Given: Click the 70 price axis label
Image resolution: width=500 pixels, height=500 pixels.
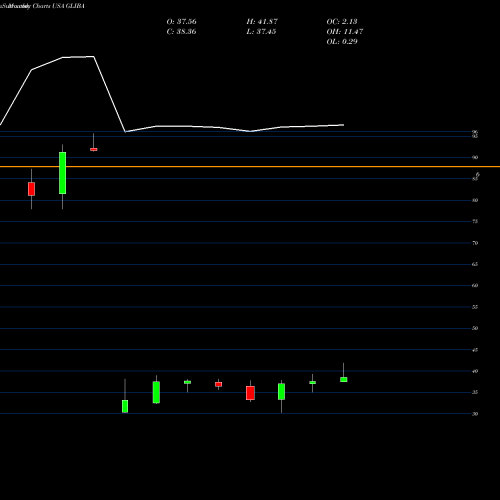Looking at the screenshot, I should pos(475,243).
